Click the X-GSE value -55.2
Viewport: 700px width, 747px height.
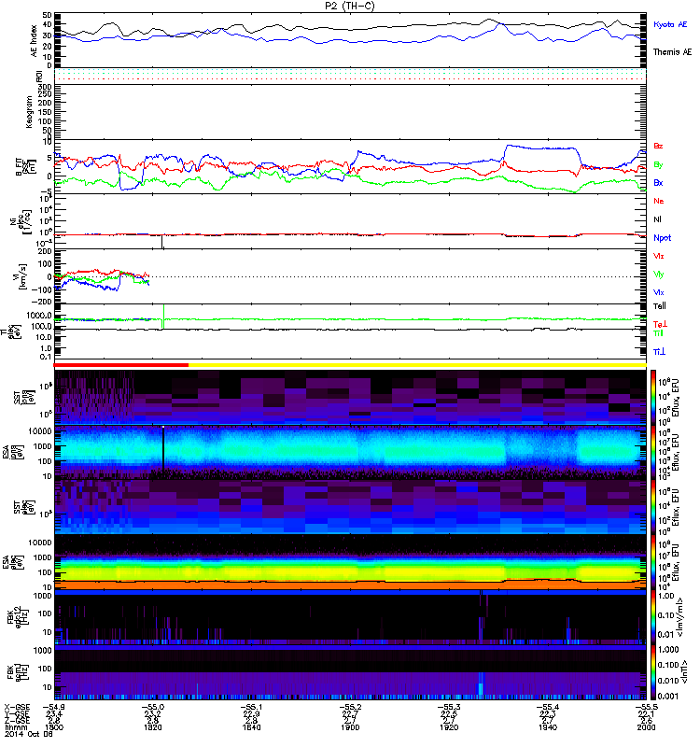click(x=350, y=707)
